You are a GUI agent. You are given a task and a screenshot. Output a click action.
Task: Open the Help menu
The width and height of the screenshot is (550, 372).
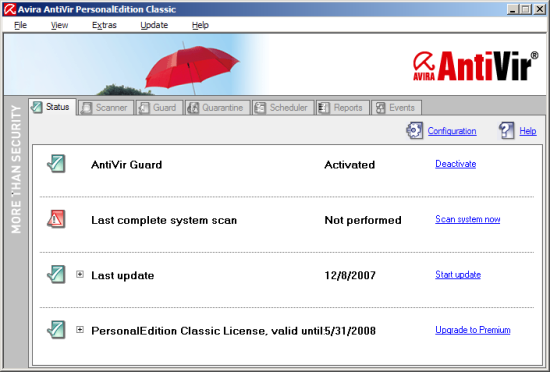[200, 25]
